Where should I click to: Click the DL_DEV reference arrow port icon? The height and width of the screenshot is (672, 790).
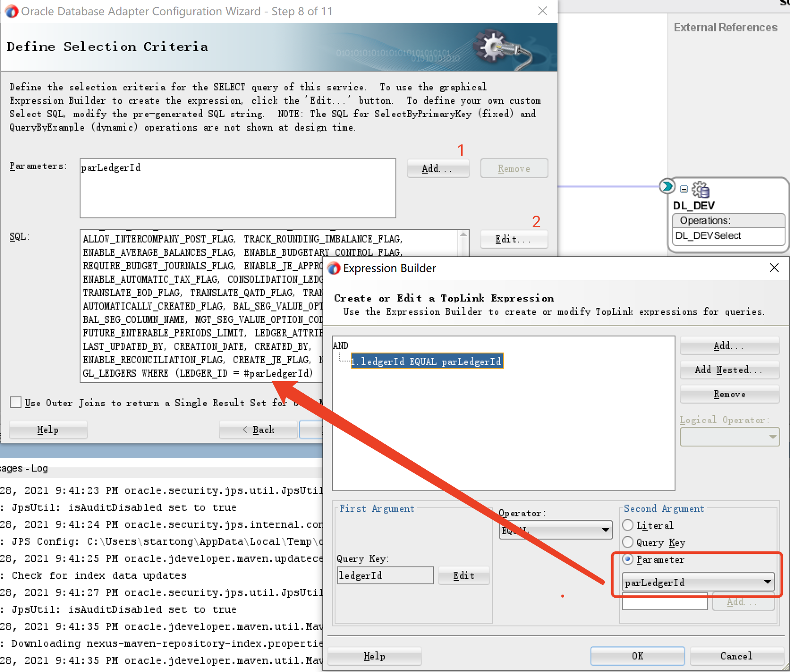click(x=667, y=186)
